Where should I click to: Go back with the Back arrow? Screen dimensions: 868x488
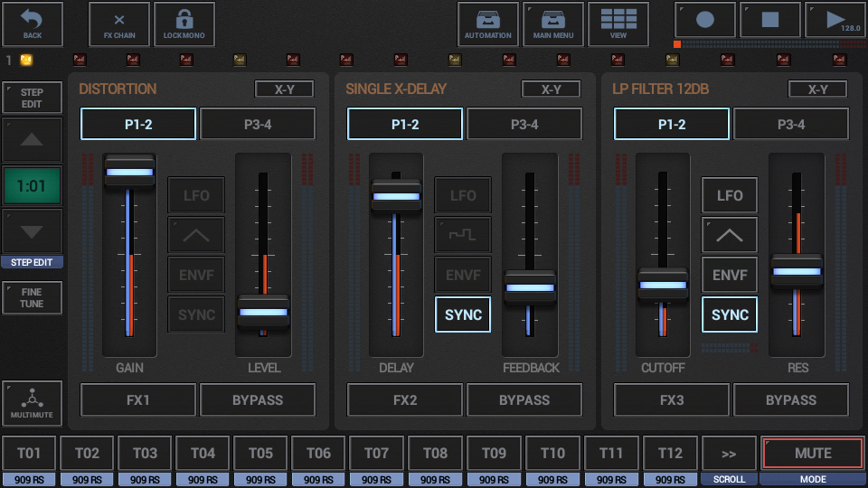coord(33,24)
